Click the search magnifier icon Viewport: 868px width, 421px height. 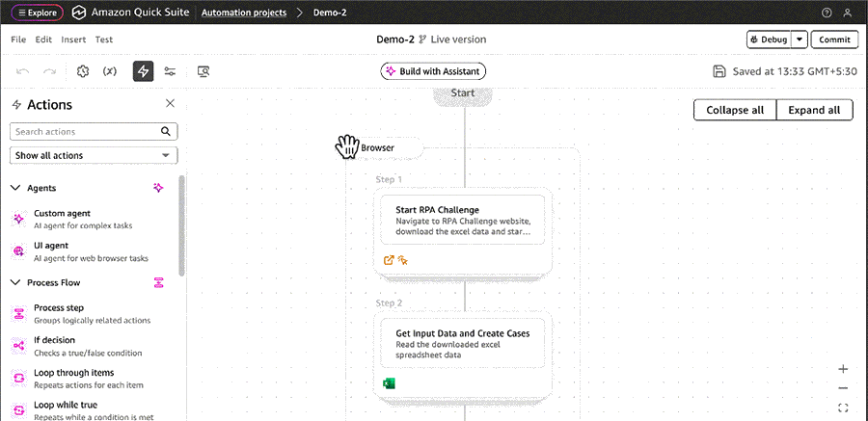tap(165, 132)
